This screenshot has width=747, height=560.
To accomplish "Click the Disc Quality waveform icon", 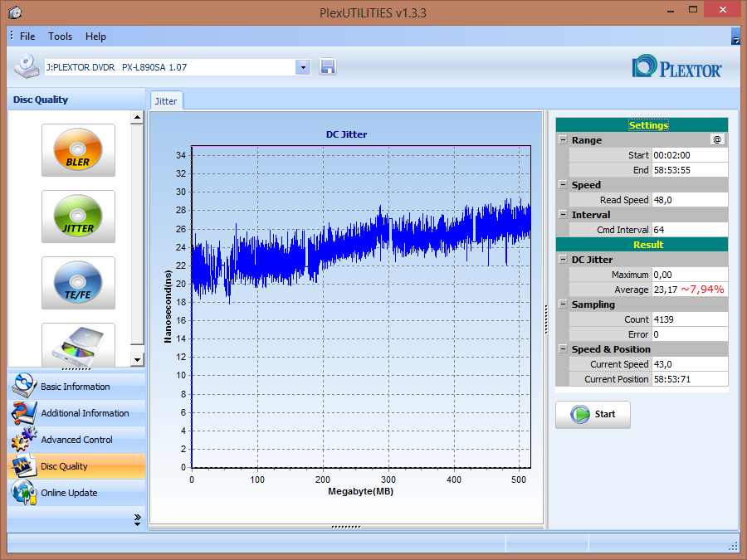I will pyautogui.click(x=24, y=465).
